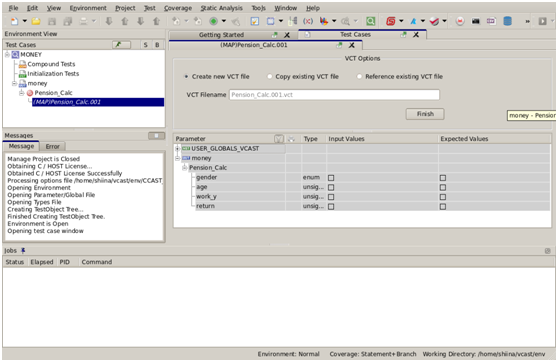This screenshot has width=558, height=362.
Task: Collapse Pension_Calc in the Parameter table
Action: point(184,168)
